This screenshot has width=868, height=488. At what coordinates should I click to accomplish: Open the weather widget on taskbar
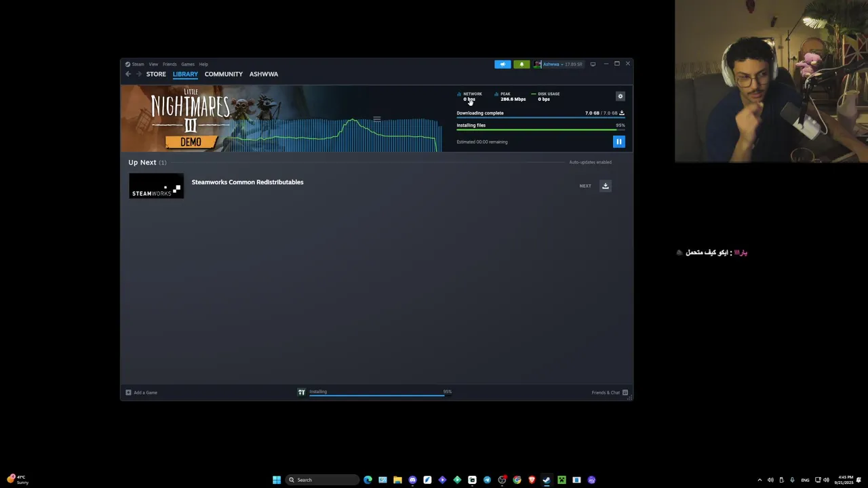(x=18, y=480)
